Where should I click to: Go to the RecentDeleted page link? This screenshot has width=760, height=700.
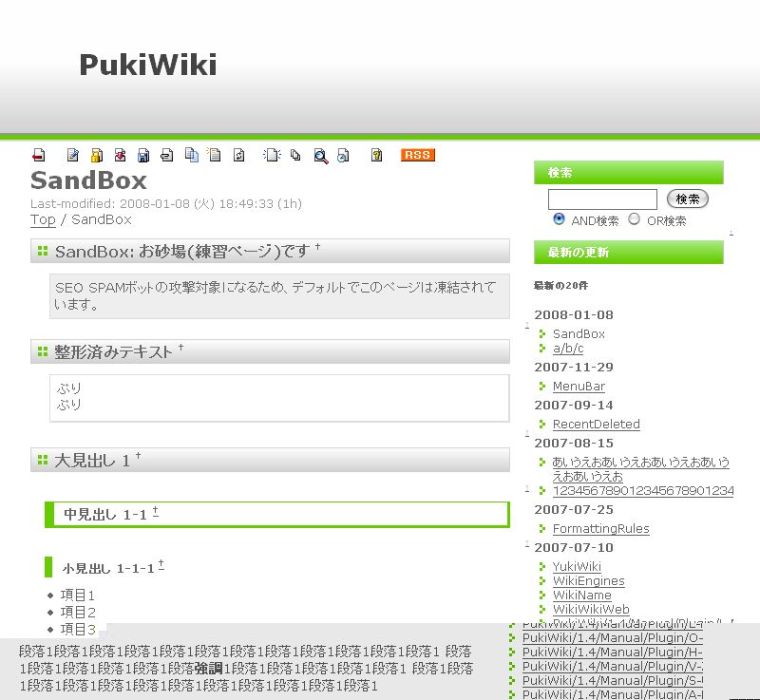coord(596,425)
